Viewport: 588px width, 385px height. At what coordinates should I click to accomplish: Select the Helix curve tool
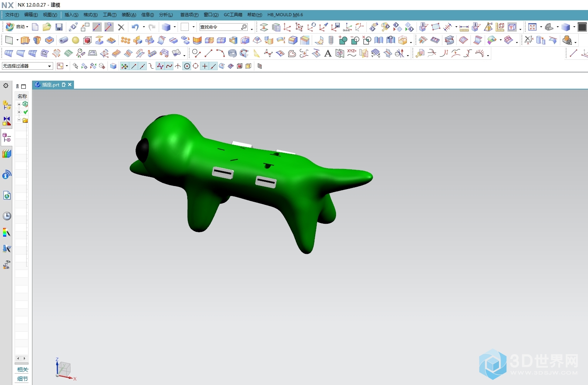tap(232, 53)
